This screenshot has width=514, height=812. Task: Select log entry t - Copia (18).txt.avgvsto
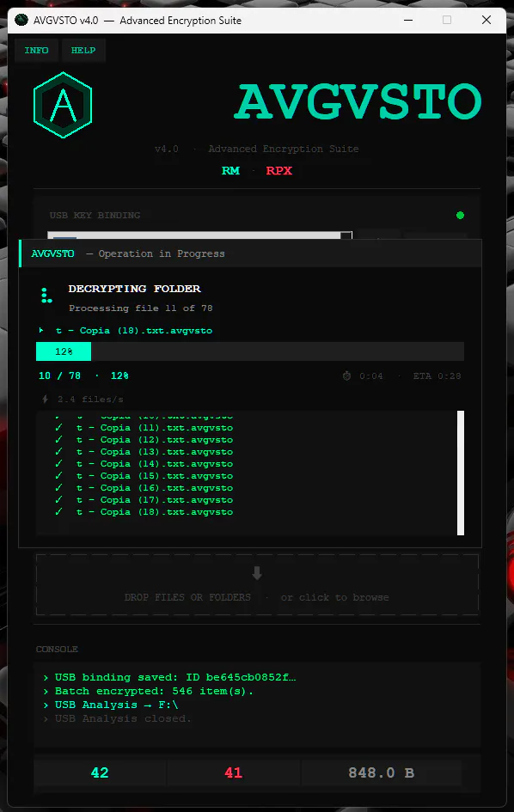pos(155,511)
